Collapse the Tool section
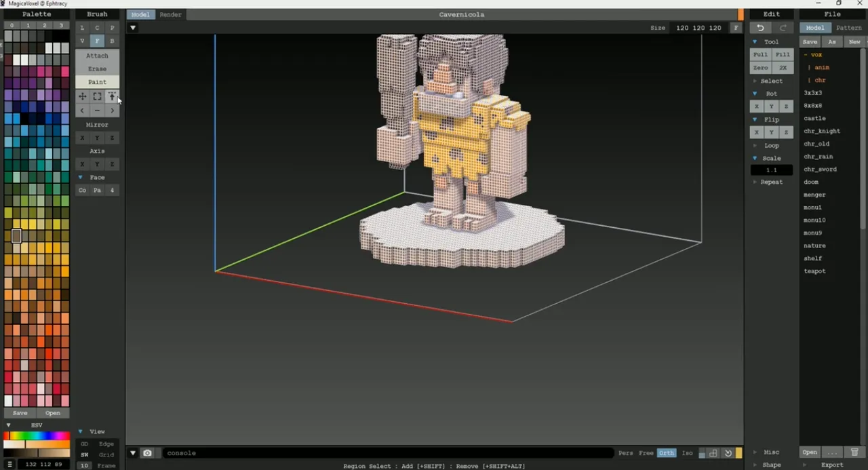This screenshot has height=470, width=868. 755,42
